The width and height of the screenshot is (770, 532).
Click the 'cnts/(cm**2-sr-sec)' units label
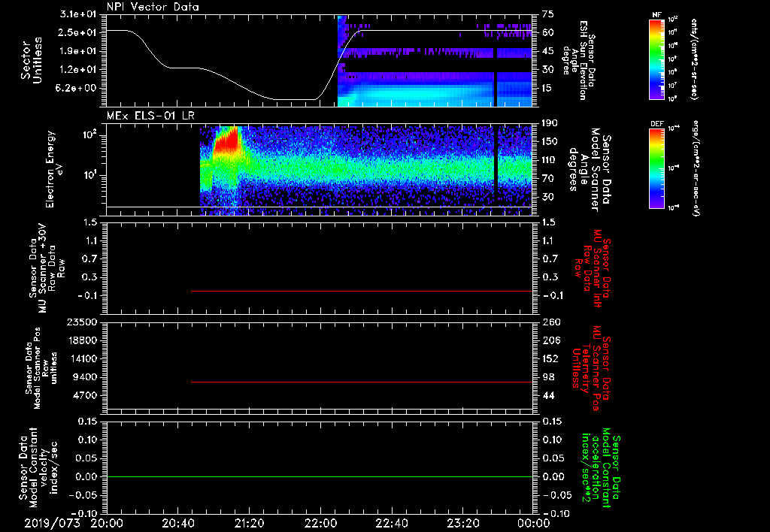point(695,59)
